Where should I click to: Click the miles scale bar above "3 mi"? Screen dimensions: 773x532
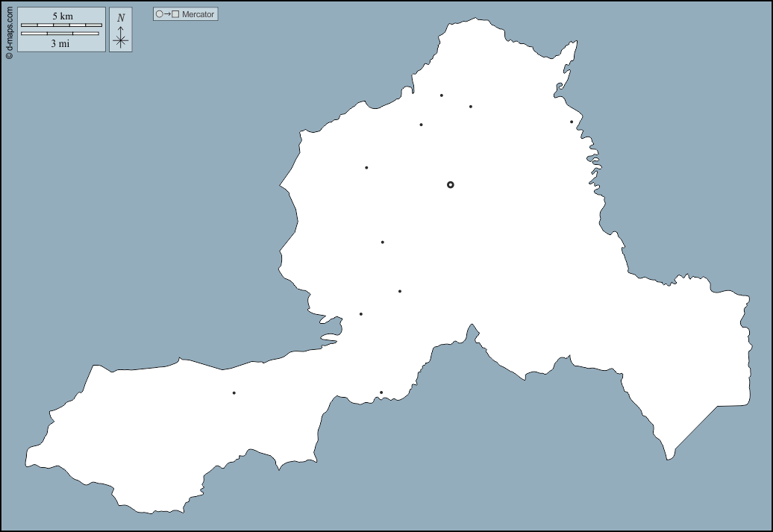pyautogui.click(x=60, y=34)
